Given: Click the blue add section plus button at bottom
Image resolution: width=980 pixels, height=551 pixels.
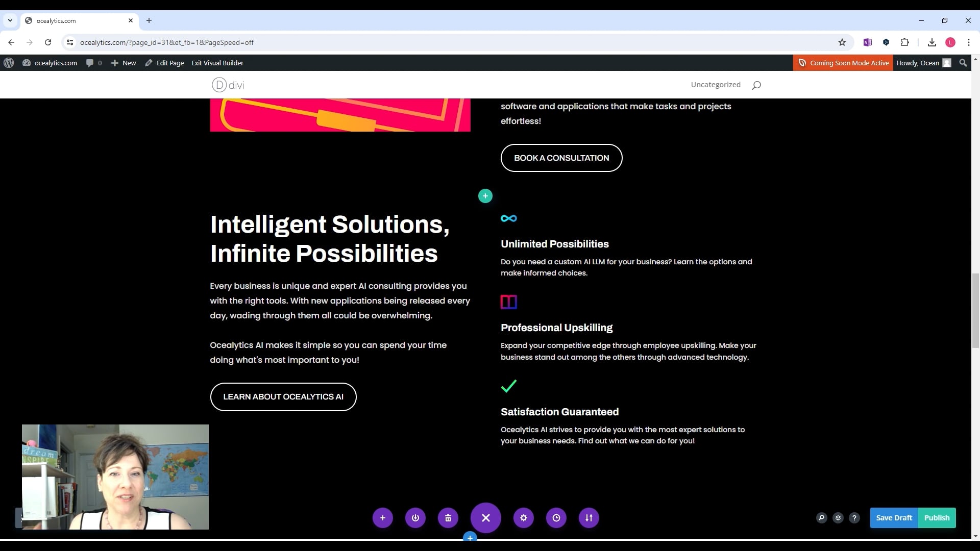Looking at the screenshot, I should (470, 537).
